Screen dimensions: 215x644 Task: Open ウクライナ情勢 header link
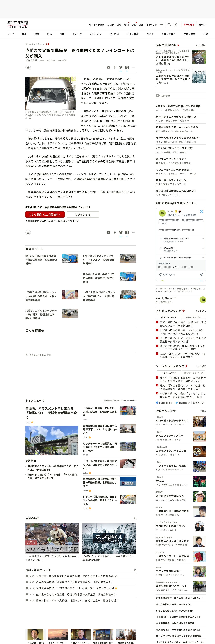pyautogui.click(x=97, y=25)
